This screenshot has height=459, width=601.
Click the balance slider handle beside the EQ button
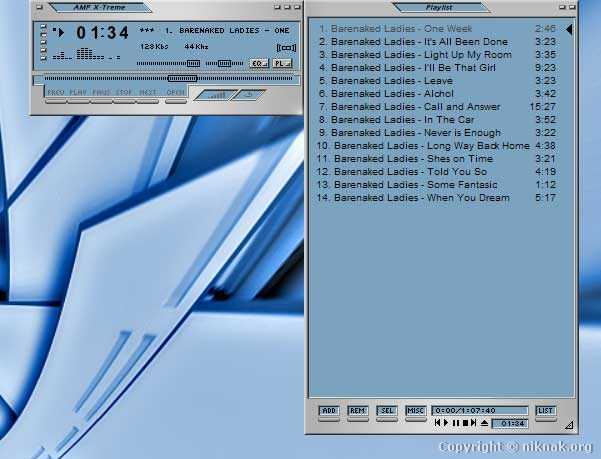click(x=224, y=63)
